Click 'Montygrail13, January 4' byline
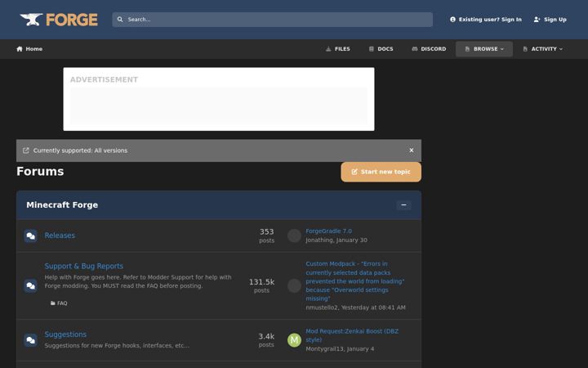 [340, 349]
